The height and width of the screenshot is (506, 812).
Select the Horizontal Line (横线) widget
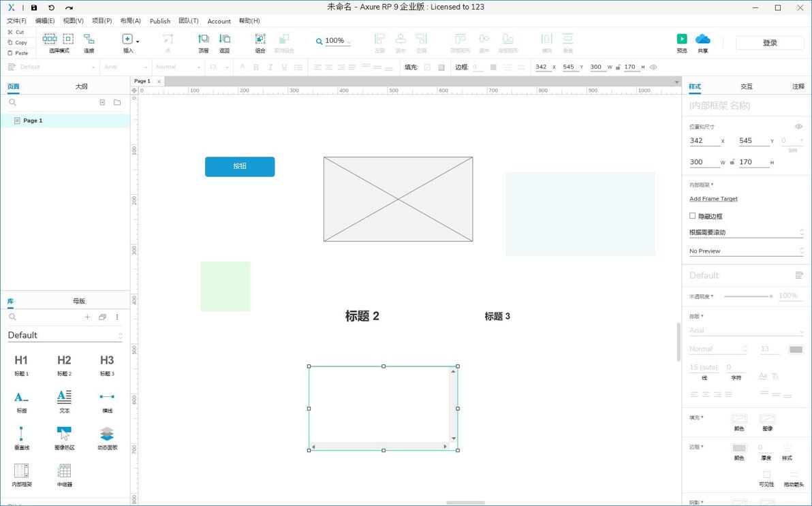[x=107, y=402]
